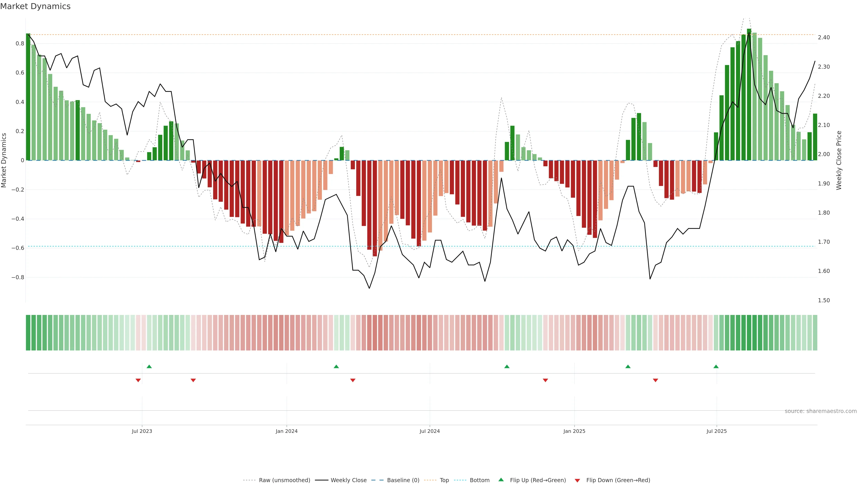The image size is (868, 488).
Task: Click the source: sharemaestro.com text
Action: click(821, 411)
